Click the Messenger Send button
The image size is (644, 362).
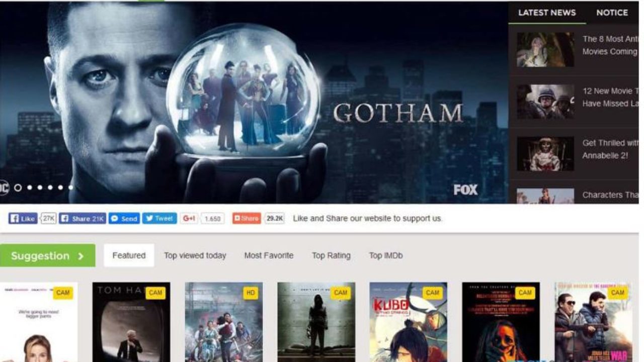[x=124, y=219]
